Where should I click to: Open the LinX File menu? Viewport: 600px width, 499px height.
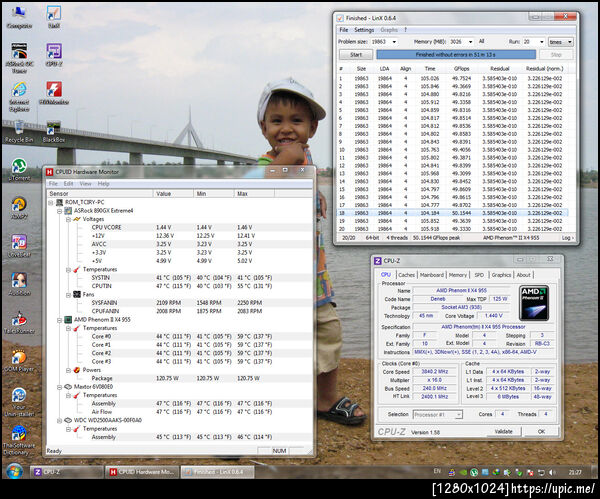[344, 30]
